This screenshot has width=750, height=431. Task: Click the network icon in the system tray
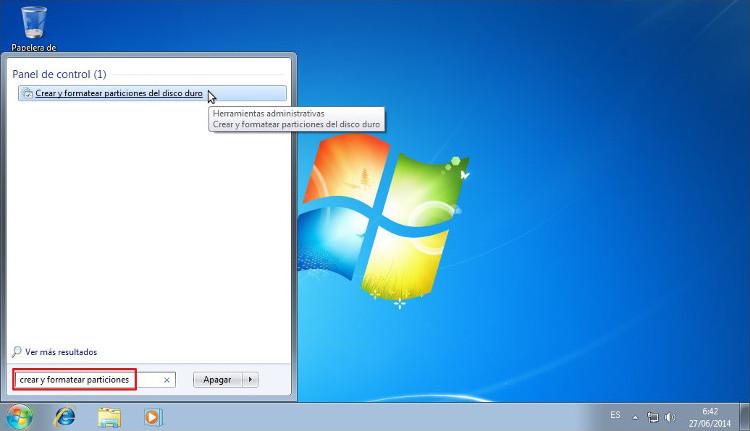[x=652, y=416]
